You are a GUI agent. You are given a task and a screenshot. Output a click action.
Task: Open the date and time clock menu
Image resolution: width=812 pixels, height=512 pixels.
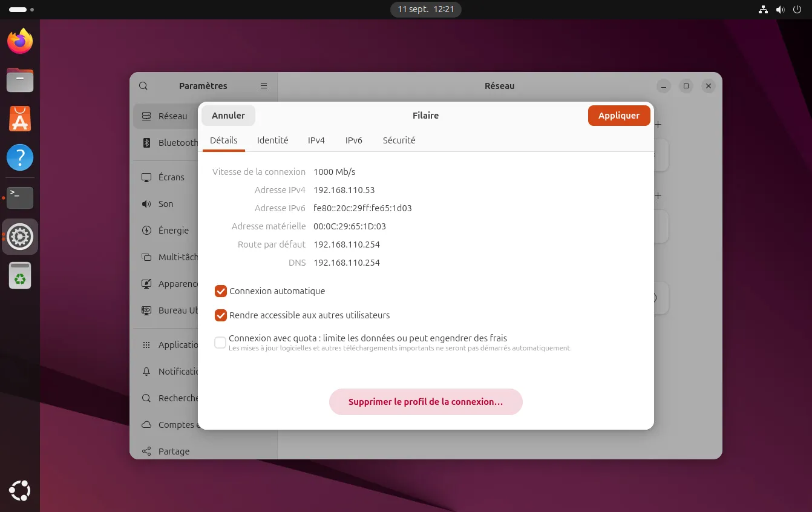coord(426,10)
